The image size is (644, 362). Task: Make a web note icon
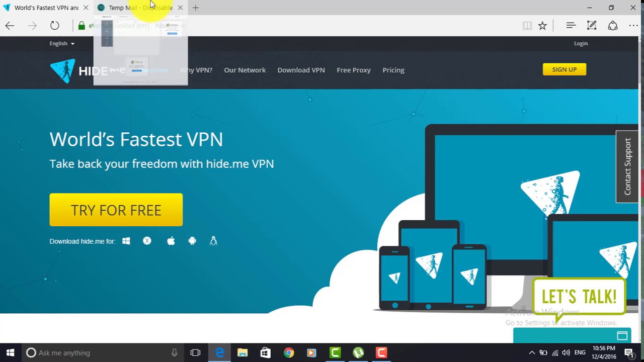(592, 26)
